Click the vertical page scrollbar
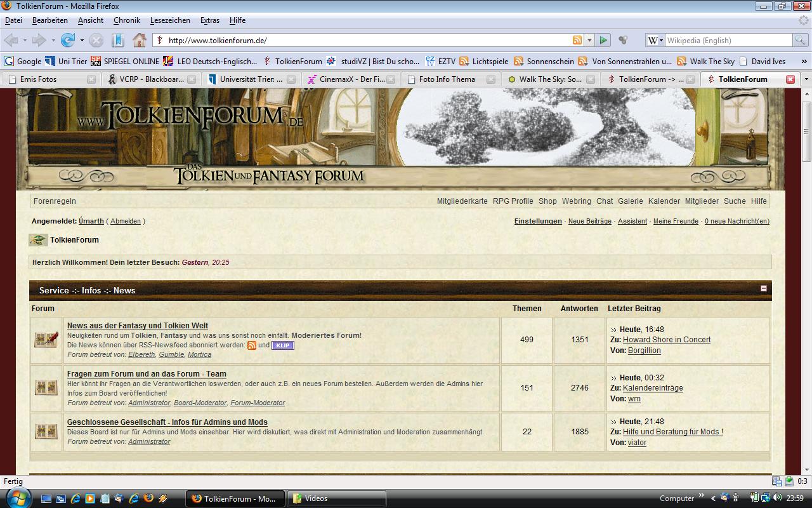This screenshot has width=812, height=508. tap(806, 131)
